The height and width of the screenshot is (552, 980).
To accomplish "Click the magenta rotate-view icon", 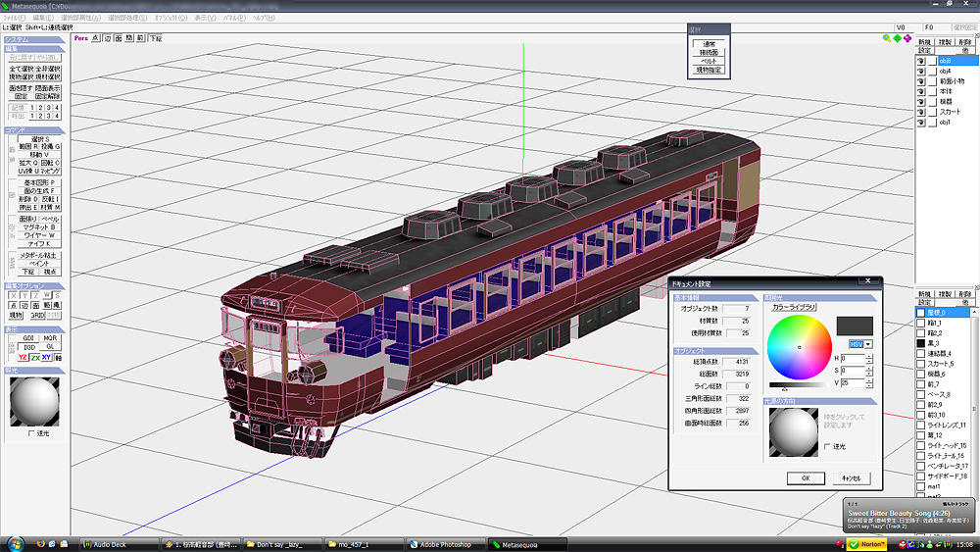I will (907, 38).
